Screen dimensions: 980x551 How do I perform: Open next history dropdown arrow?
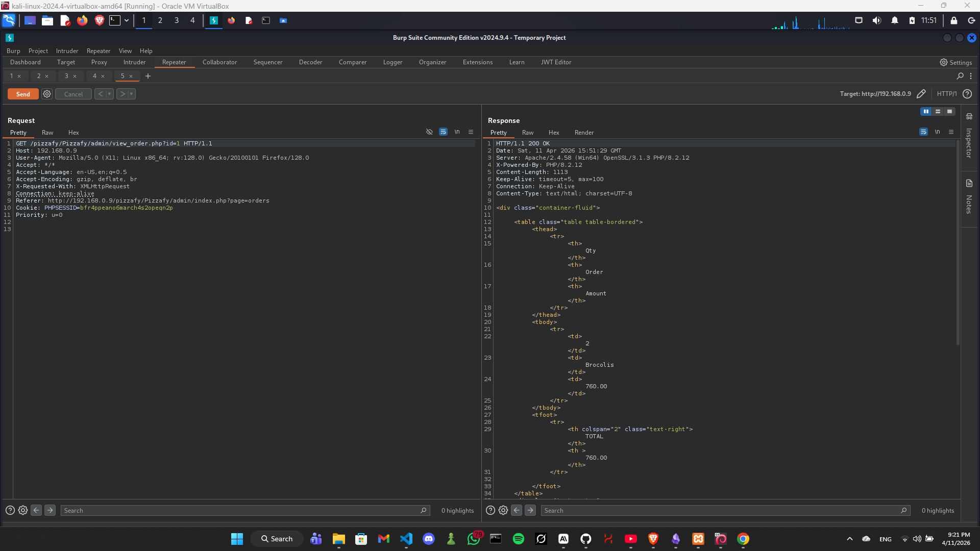[132, 94]
